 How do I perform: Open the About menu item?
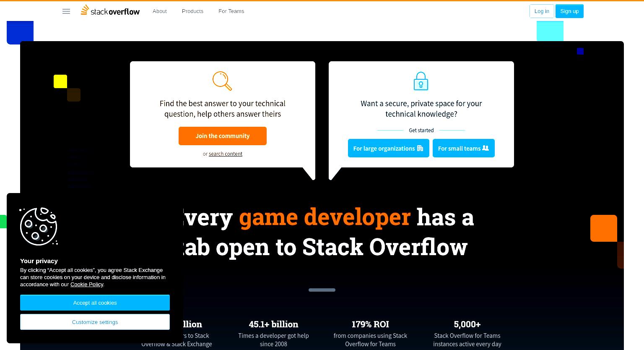pos(160,11)
